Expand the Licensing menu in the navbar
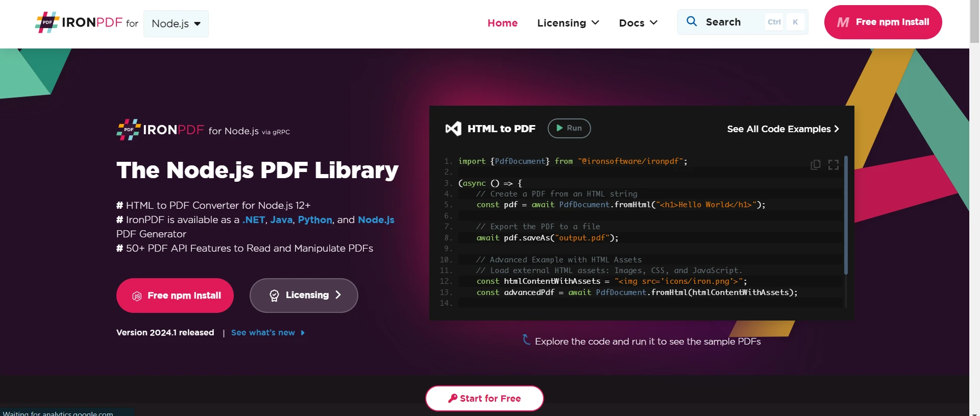 point(568,23)
